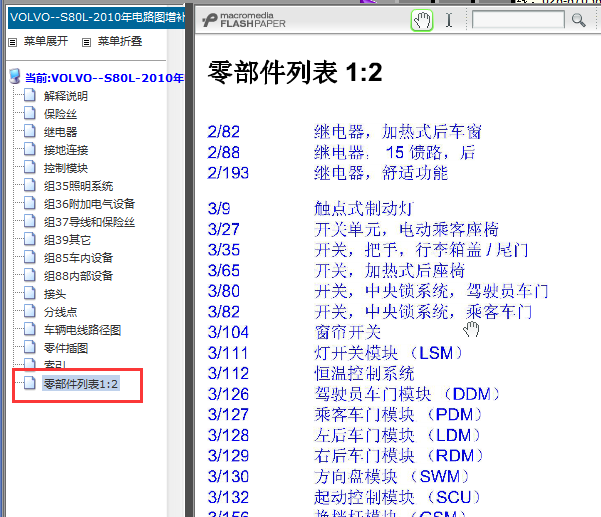Click the page icon next to 零件插图

point(30,347)
